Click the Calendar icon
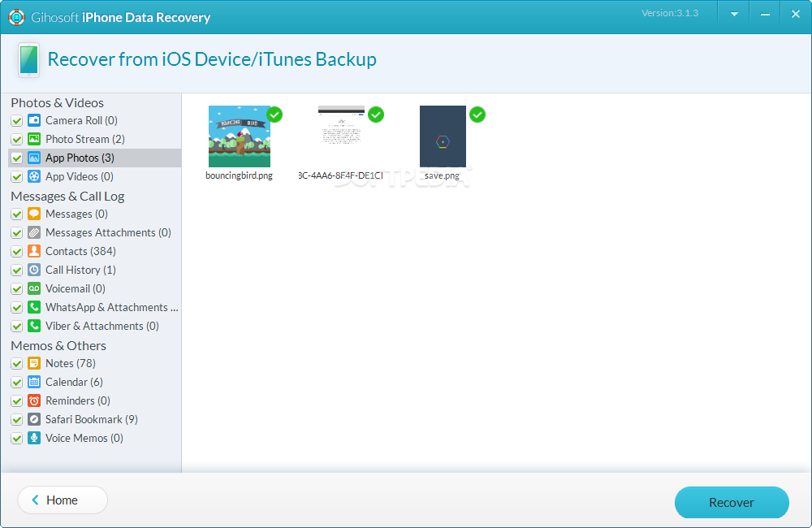812x528 pixels. click(x=34, y=381)
